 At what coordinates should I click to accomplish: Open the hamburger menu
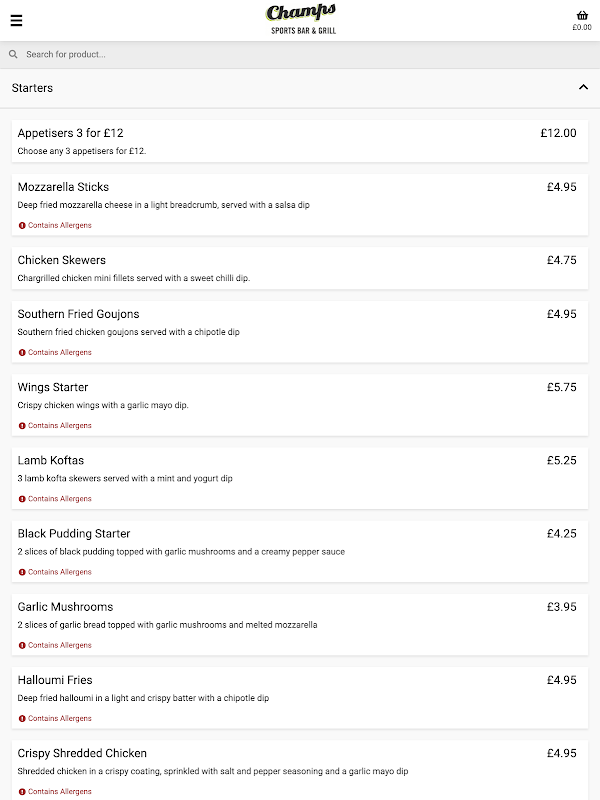[x=16, y=21]
